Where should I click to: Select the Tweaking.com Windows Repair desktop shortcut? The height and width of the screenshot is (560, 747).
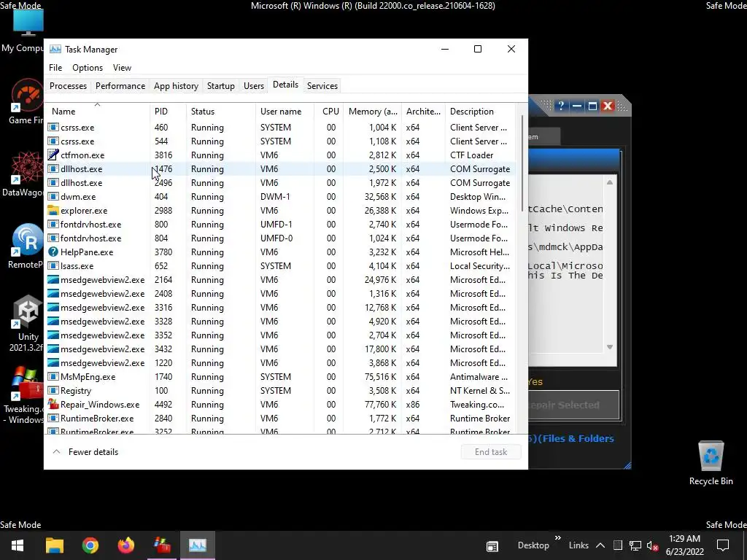[x=24, y=395]
